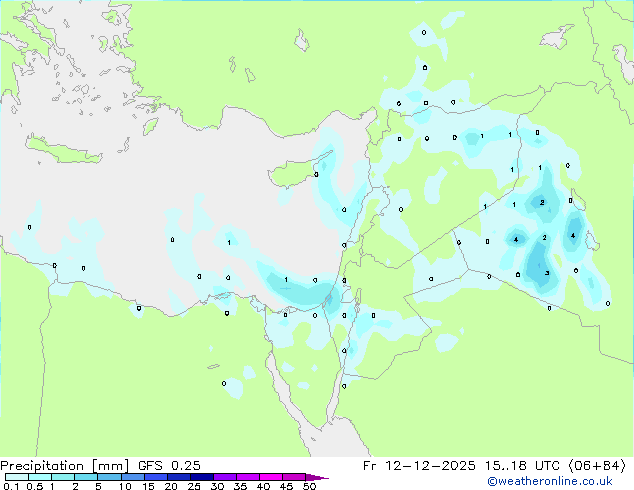Viewport: 634px width, 490px height.
Task: Click the 5–10 mm legend color swatch
Action: click(109, 477)
